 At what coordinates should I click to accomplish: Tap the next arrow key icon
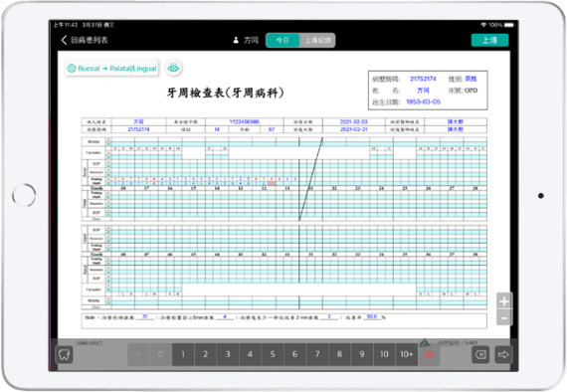[503, 354]
